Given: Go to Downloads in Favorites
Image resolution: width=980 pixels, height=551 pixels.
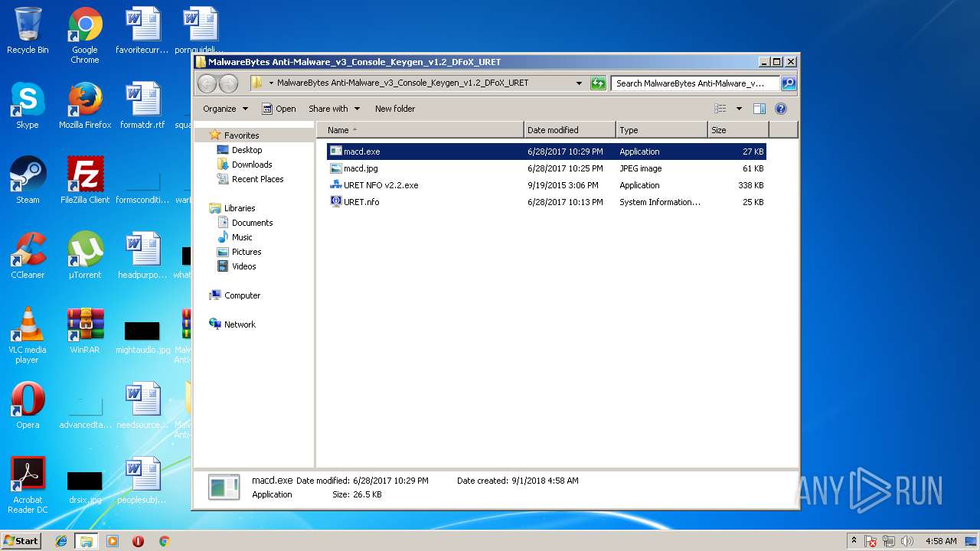Looking at the screenshot, I should (x=252, y=165).
